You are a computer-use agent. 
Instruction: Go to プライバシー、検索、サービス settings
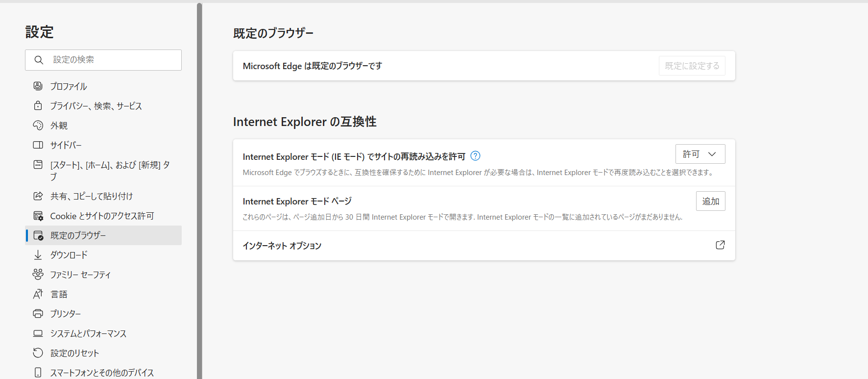(x=103, y=105)
